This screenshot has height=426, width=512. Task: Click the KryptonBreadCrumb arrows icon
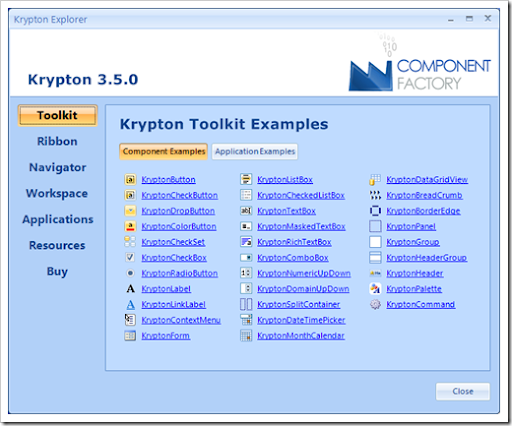coord(375,195)
